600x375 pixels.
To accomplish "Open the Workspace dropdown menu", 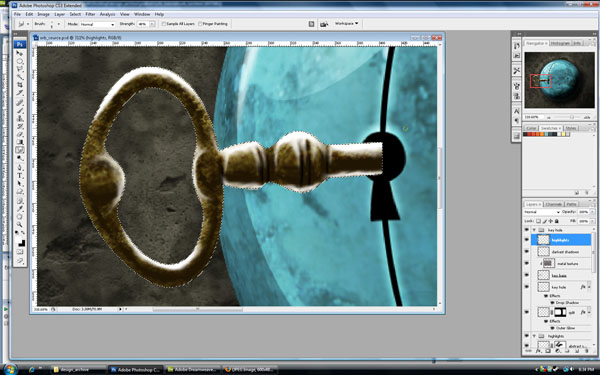I will (x=347, y=24).
